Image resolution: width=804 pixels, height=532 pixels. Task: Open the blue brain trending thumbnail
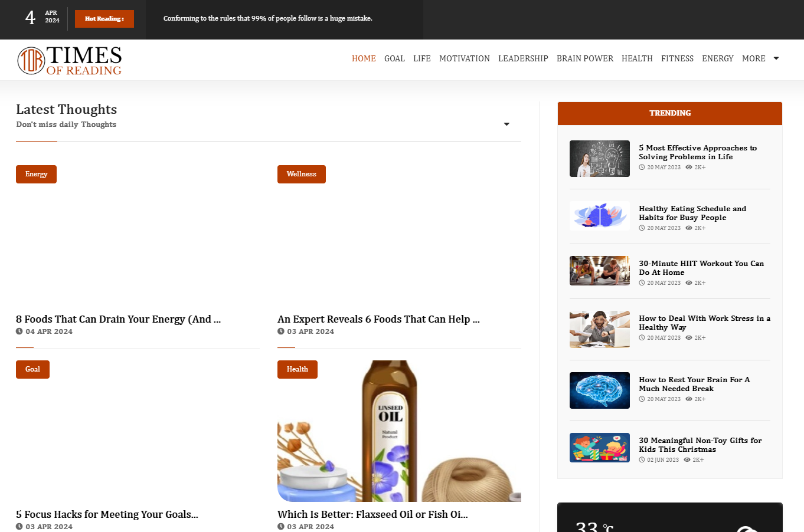tap(599, 390)
